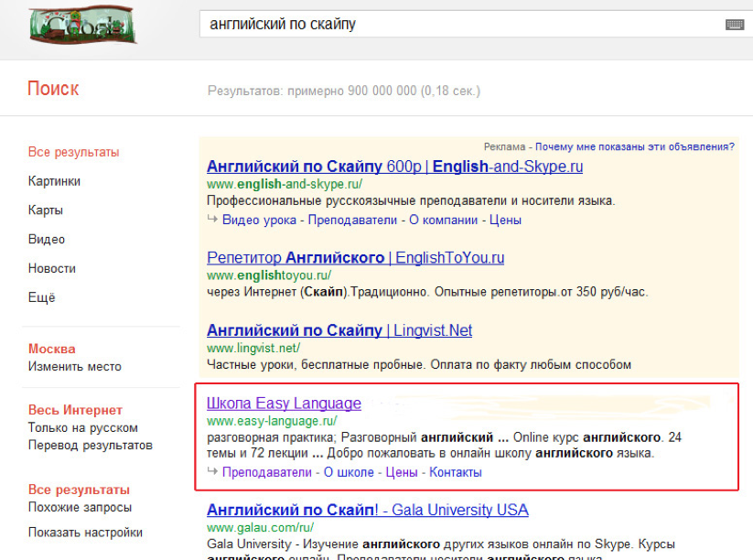
Task: Click the search query input field
Action: coord(457,25)
